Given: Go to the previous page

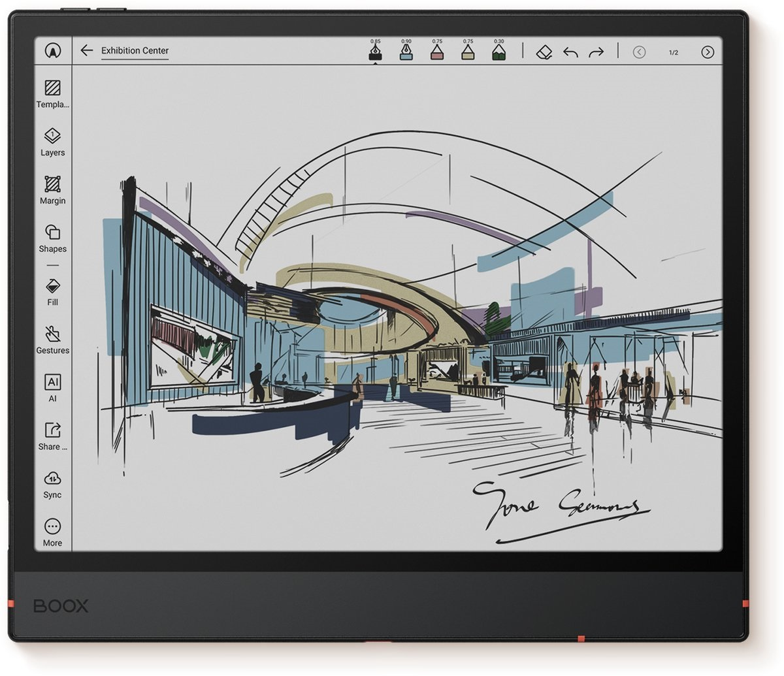Looking at the screenshot, I should (x=640, y=52).
